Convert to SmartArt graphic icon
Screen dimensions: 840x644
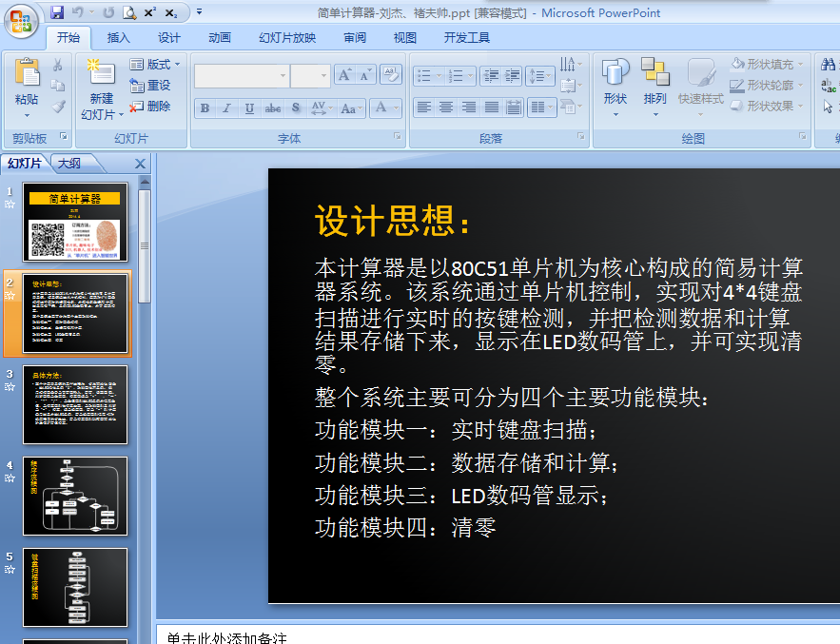tap(570, 107)
